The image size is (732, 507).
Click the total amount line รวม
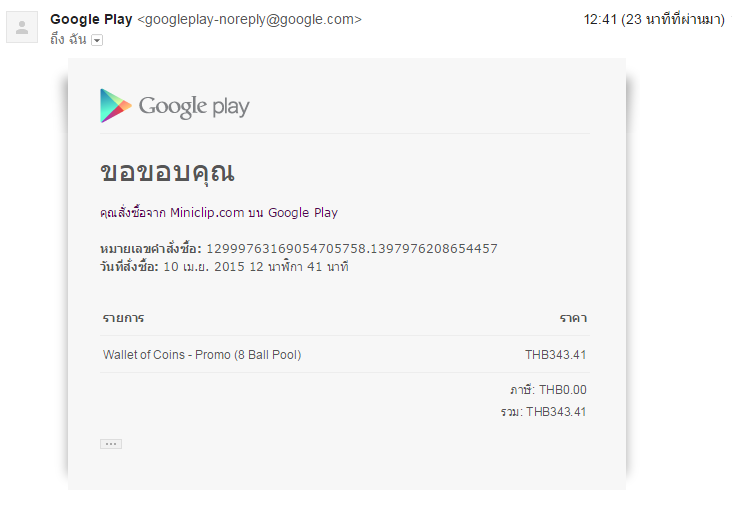point(545,411)
